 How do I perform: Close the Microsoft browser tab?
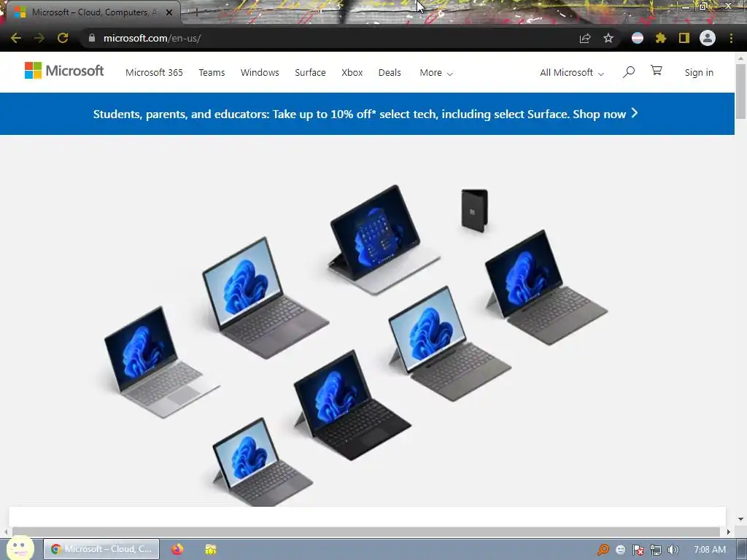pyautogui.click(x=169, y=12)
